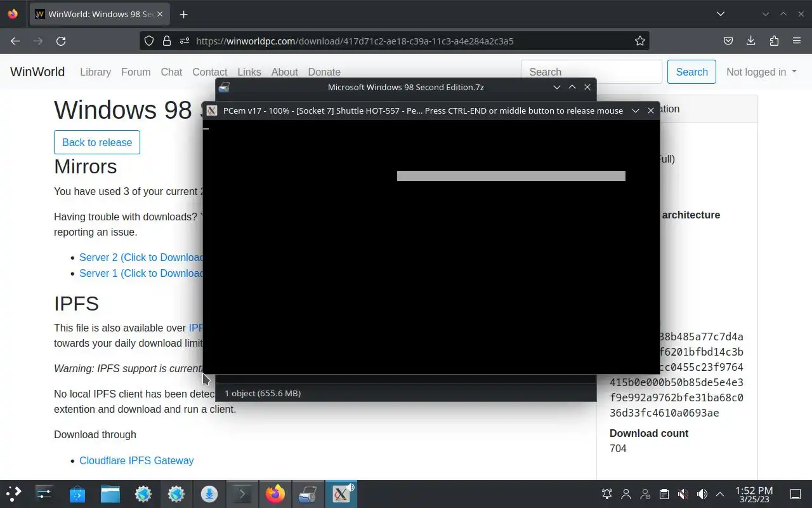
Task: Open the Discover store taskbar icon
Action: [x=77, y=494]
